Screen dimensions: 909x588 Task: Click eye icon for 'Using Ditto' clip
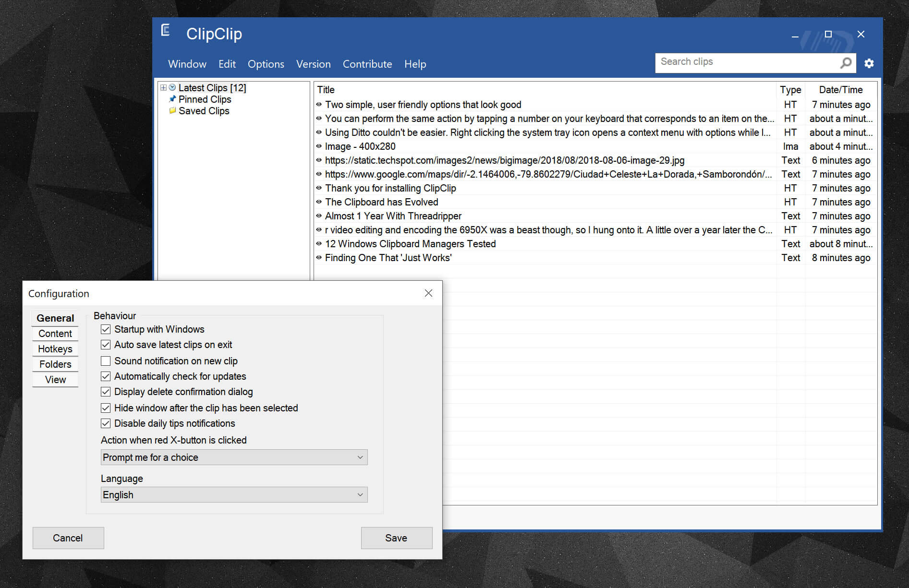[319, 132]
